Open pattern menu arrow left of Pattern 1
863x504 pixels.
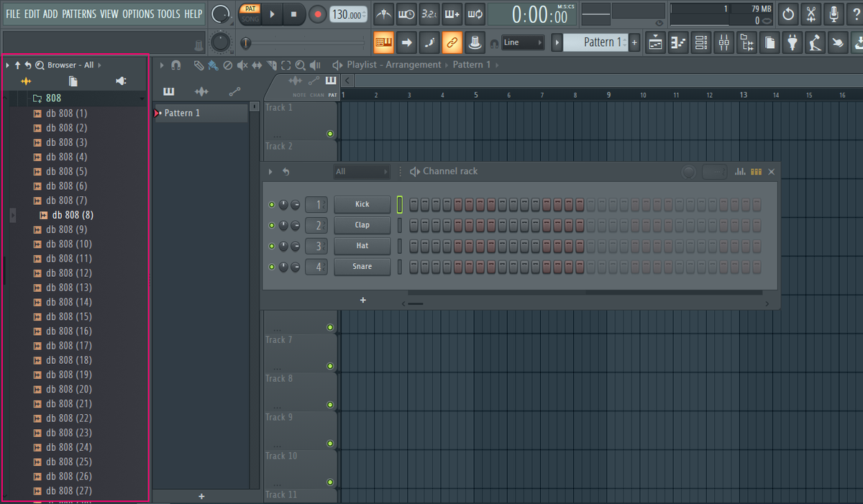pos(557,42)
